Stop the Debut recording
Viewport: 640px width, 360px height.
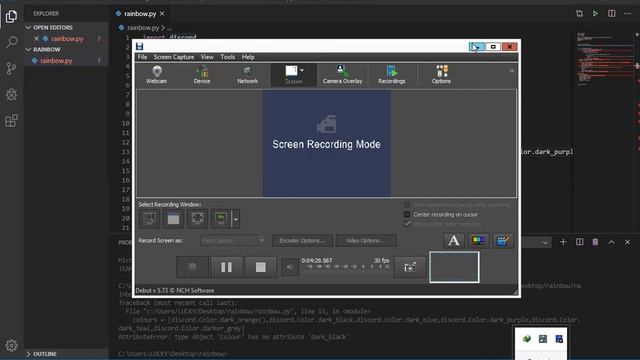click(260, 267)
